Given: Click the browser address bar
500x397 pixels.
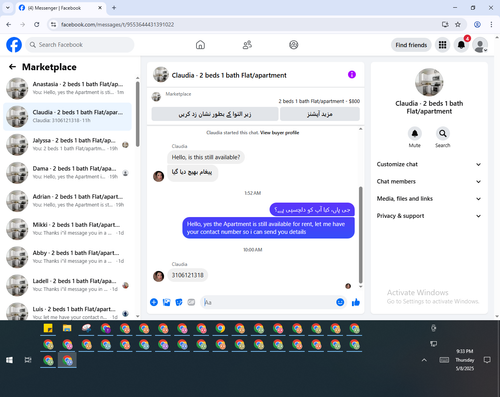Looking at the screenshot, I should click(x=247, y=24).
